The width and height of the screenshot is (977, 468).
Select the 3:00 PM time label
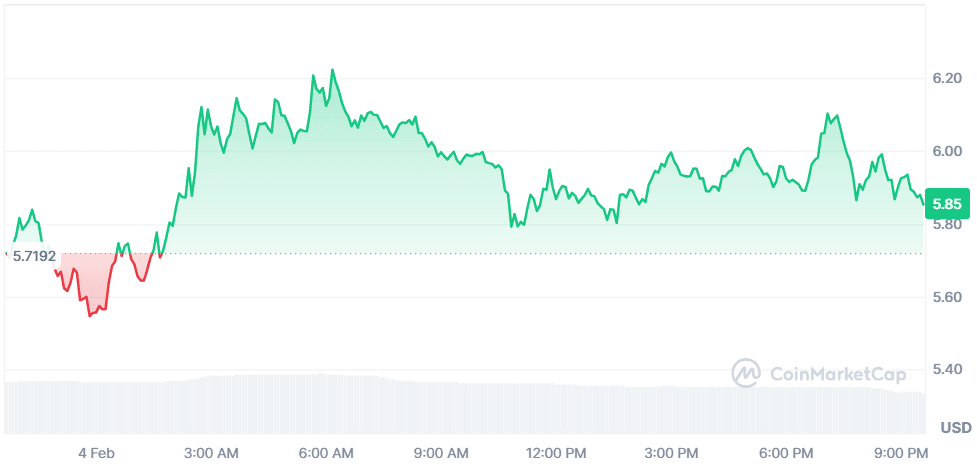671,453
